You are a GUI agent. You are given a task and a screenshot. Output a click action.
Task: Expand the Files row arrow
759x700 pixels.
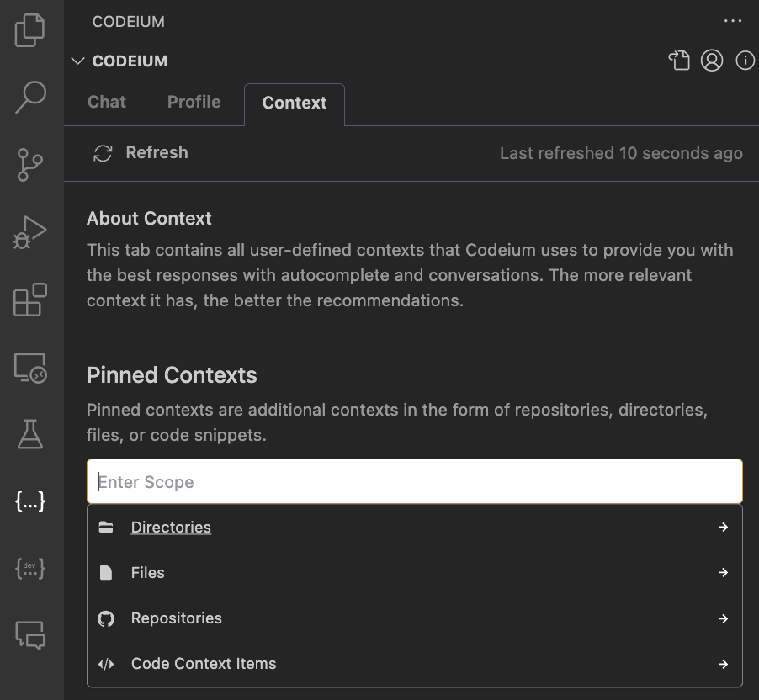pyautogui.click(x=723, y=573)
